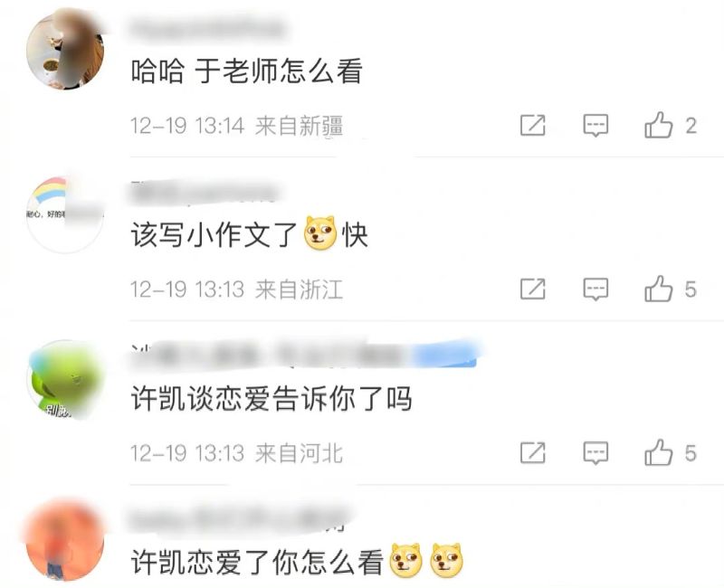
Task: Tap timestamp 12-19 13:13 来自河北
Action: (236, 453)
